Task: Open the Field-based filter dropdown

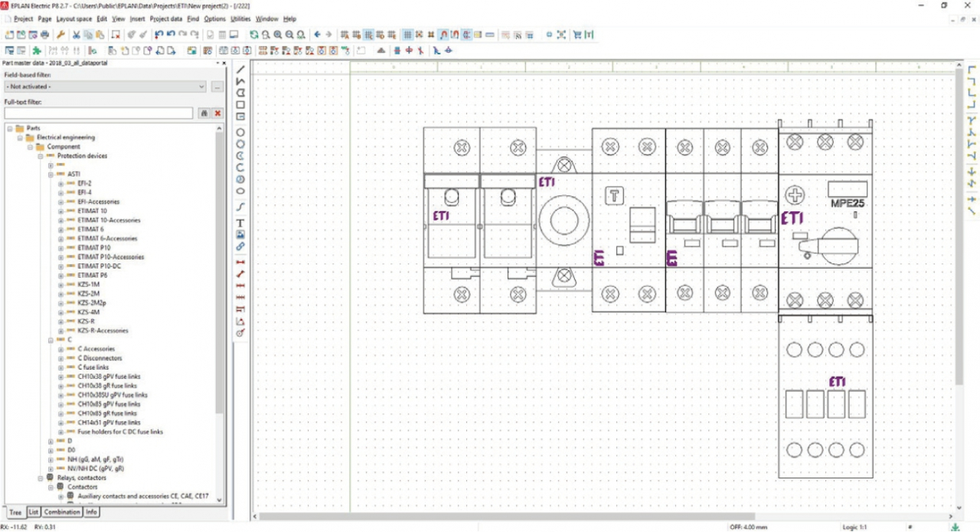Action: coord(106,86)
